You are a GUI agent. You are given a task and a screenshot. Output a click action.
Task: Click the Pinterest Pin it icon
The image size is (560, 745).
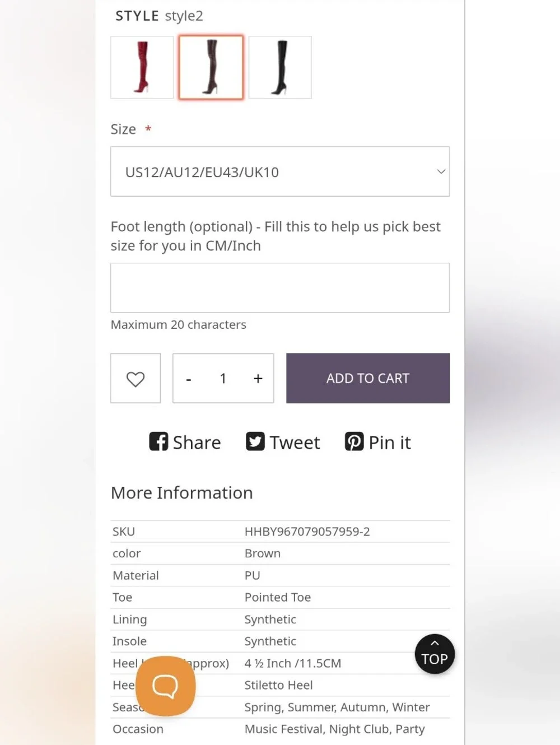tap(354, 441)
